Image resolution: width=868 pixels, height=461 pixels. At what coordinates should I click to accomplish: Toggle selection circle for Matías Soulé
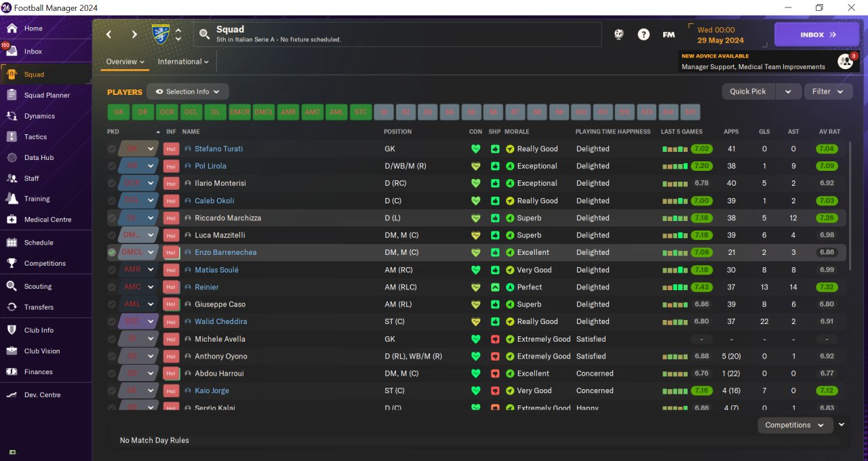[112, 270]
